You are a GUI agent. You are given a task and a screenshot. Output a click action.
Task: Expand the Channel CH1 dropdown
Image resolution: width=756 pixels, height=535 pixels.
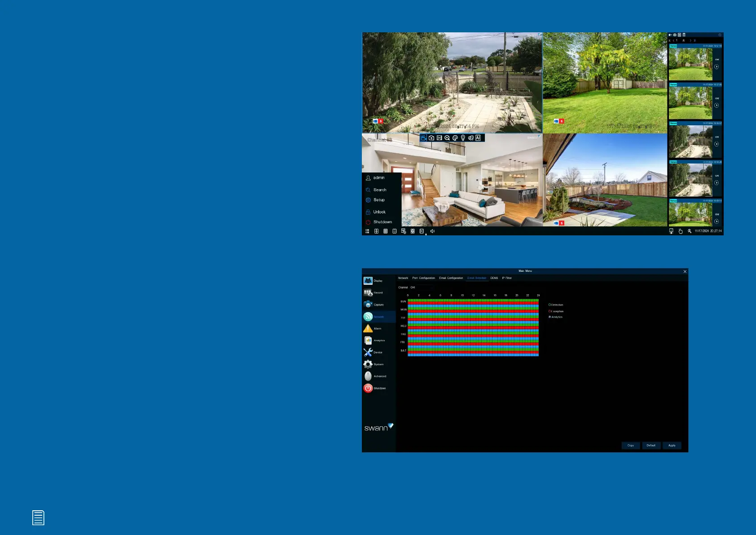click(421, 287)
